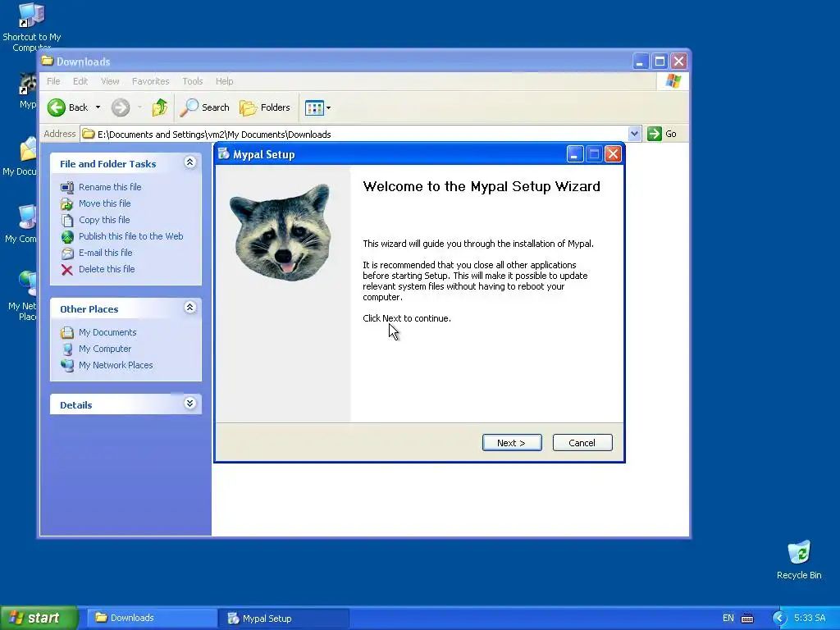Viewport: 840px width, 630px height.
Task: Click the Downloads window title folder icon
Action: [47, 61]
